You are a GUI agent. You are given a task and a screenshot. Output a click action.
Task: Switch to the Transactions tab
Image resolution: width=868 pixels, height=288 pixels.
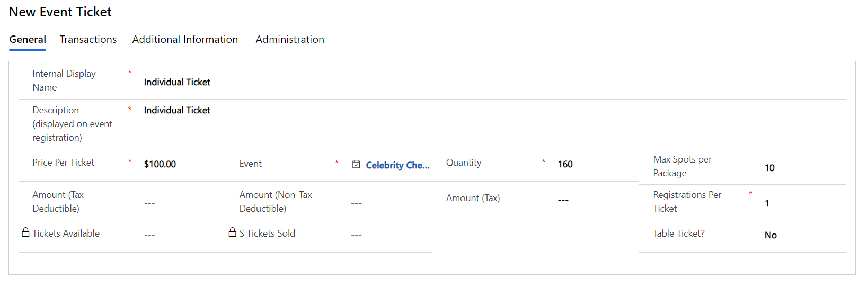88,39
